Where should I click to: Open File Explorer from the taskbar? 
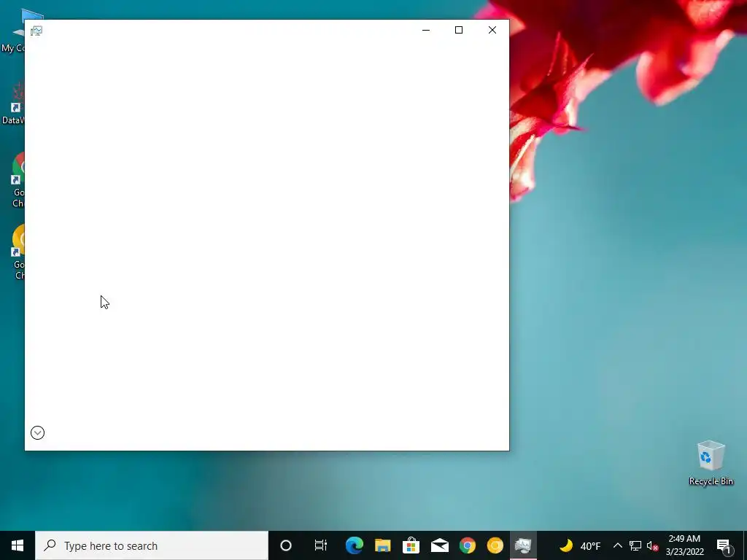[382, 545]
